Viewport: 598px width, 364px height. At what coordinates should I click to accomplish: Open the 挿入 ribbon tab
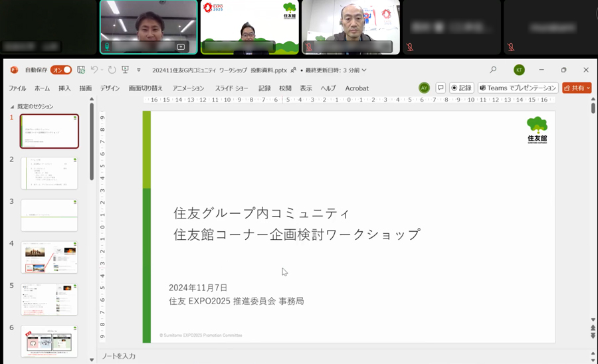(x=64, y=88)
